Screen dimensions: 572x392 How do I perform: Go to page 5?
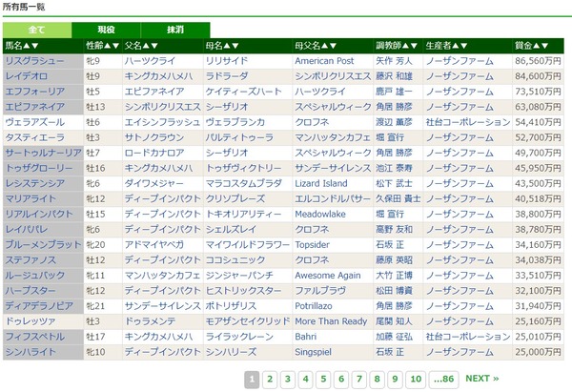[x=323, y=380]
